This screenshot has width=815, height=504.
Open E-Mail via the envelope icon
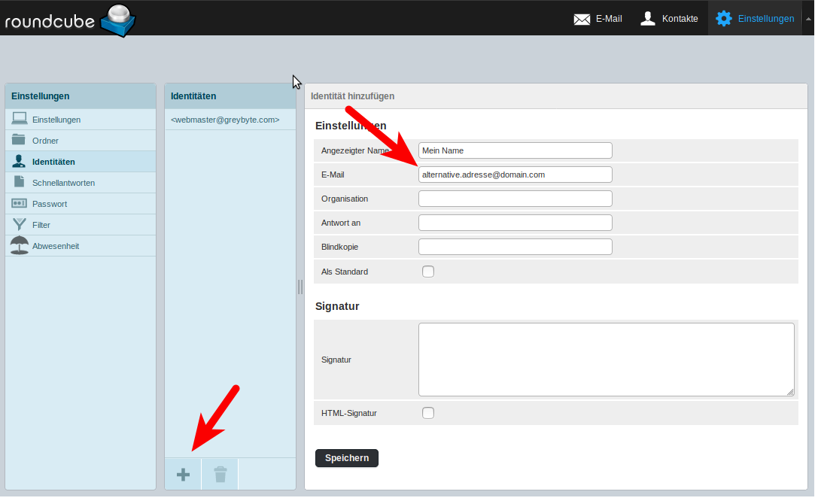582,19
